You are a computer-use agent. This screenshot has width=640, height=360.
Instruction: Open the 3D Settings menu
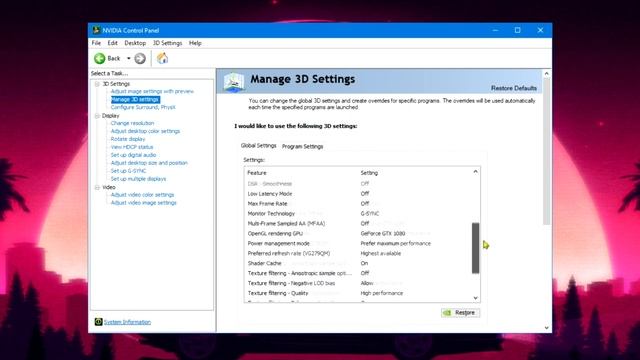tap(167, 43)
